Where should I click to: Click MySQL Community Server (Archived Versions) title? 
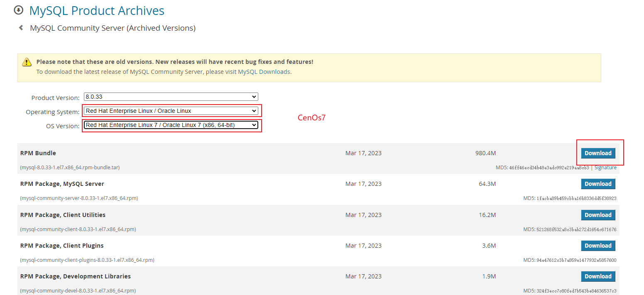click(113, 28)
